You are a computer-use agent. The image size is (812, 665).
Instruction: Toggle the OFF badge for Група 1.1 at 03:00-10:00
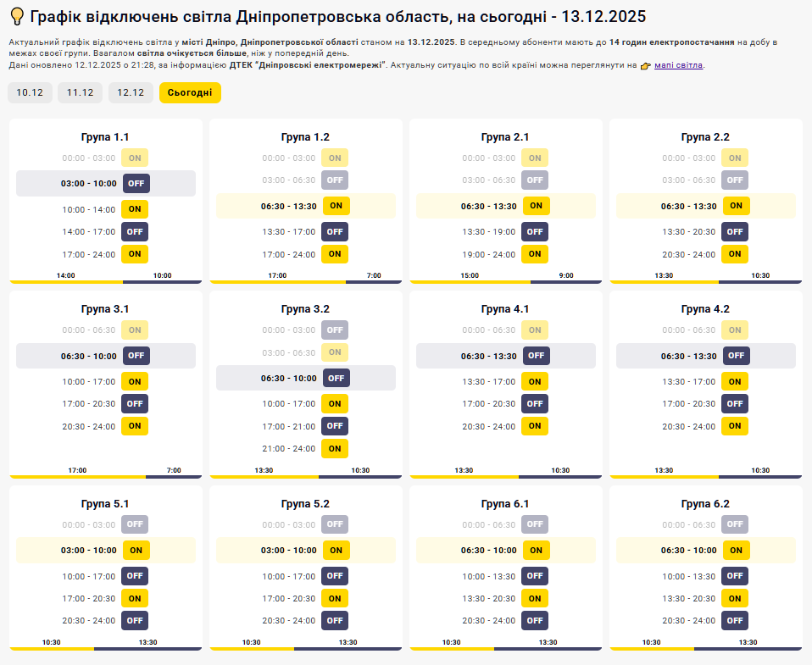[134, 183]
